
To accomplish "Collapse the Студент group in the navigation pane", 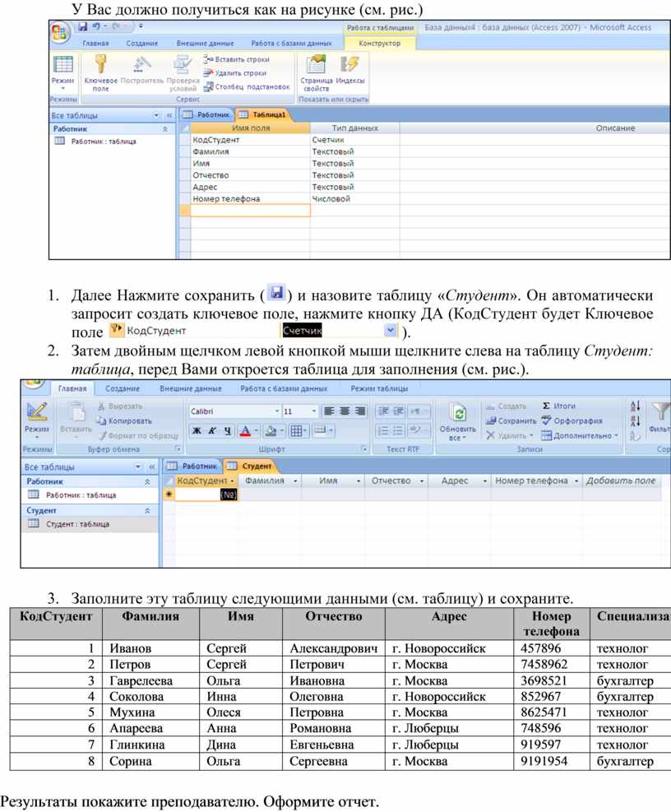I will 147,511.
